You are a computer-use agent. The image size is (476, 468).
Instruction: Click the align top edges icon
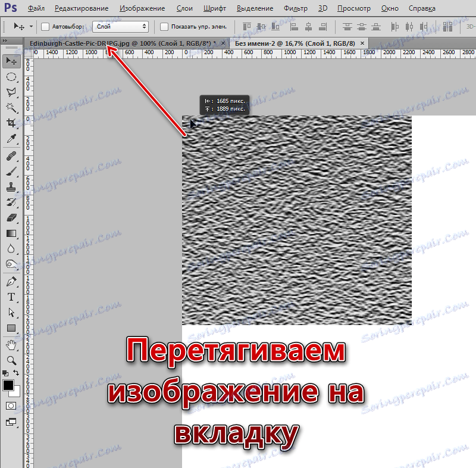click(x=247, y=27)
